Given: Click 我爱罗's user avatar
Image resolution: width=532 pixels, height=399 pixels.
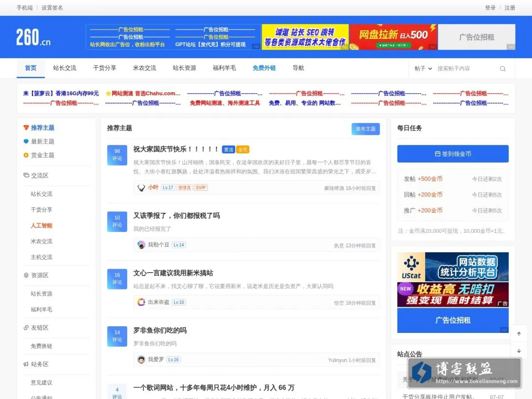Looking at the screenshot, I should 141,360.
